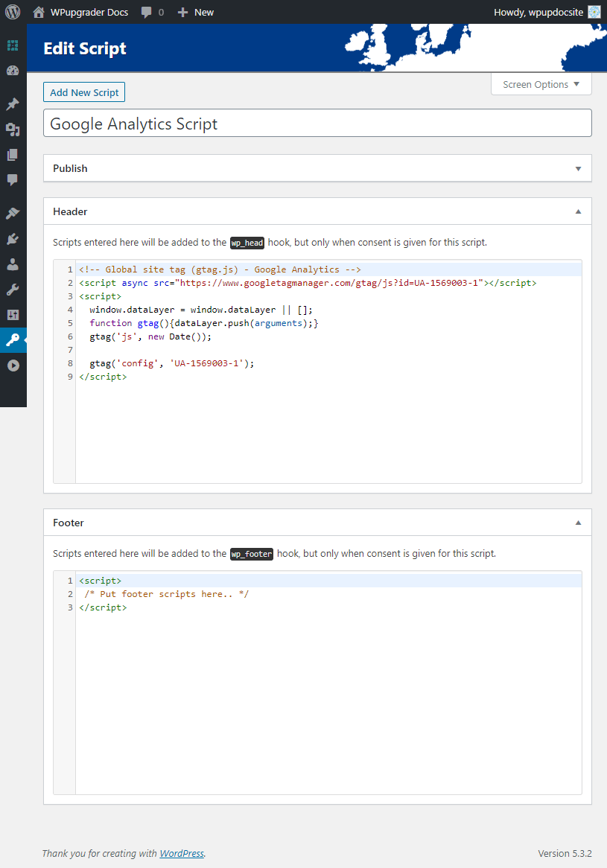Click footer comment 'Put footer scripts here..'
This screenshot has width=607, height=868.
[x=167, y=594]
